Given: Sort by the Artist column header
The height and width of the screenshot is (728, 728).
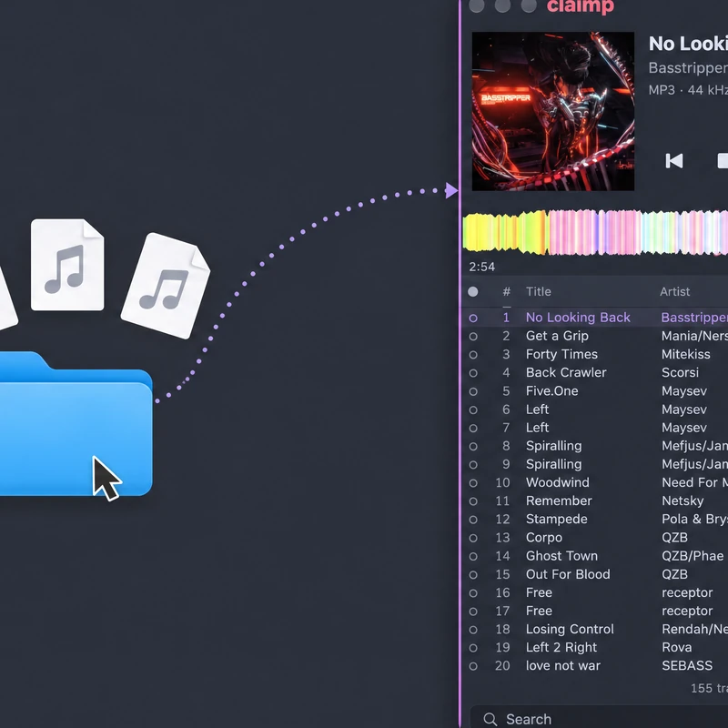Looking at the screenshot, I should [674, 291].
